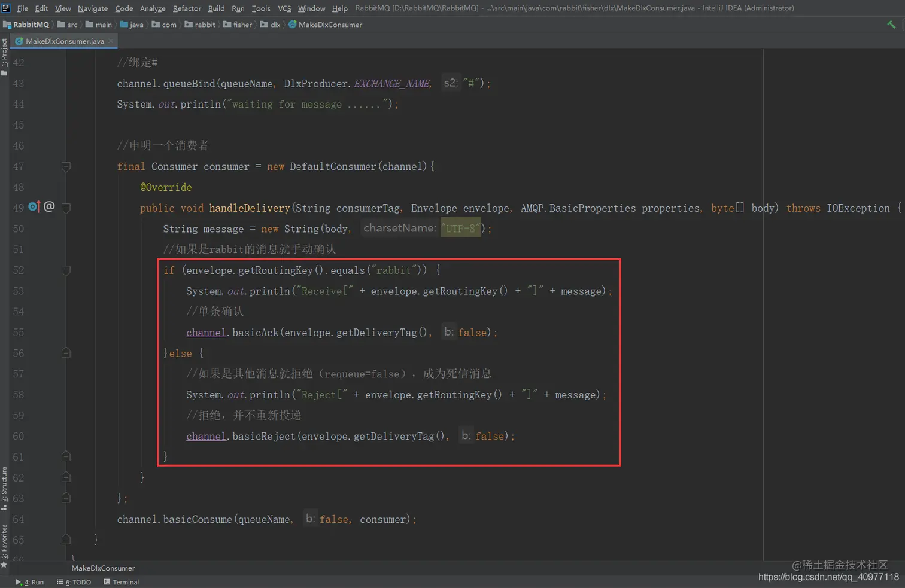Screen dimensions: 905x588
Task: Click overriding method gutter icon on line 49
Action: coord(34,207)
